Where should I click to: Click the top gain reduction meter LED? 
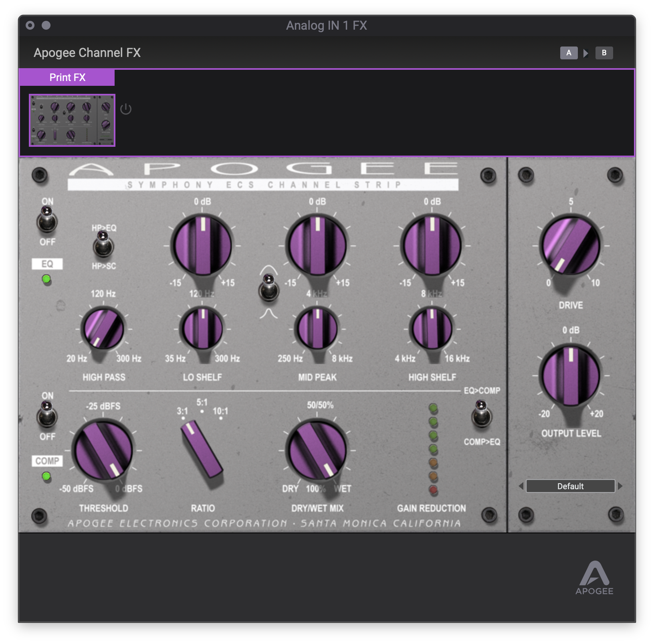(x=433, y=408)
